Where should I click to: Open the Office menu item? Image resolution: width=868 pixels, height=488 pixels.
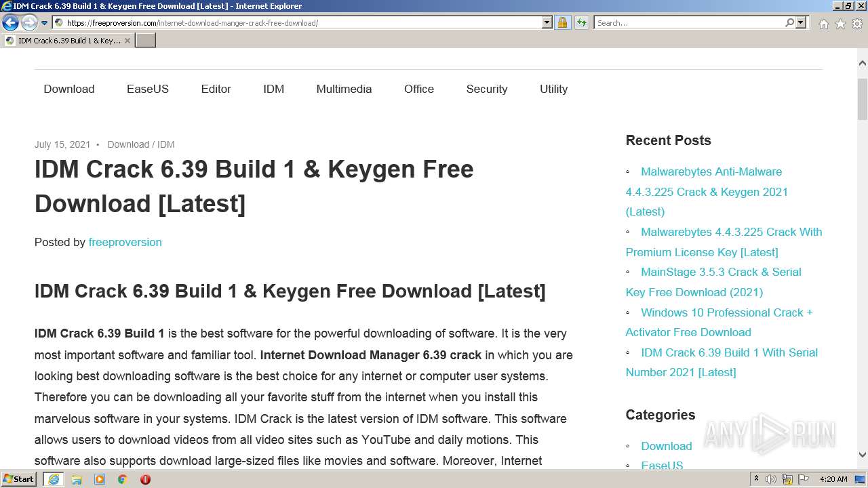pyautogui.click(x=419, y=89)
